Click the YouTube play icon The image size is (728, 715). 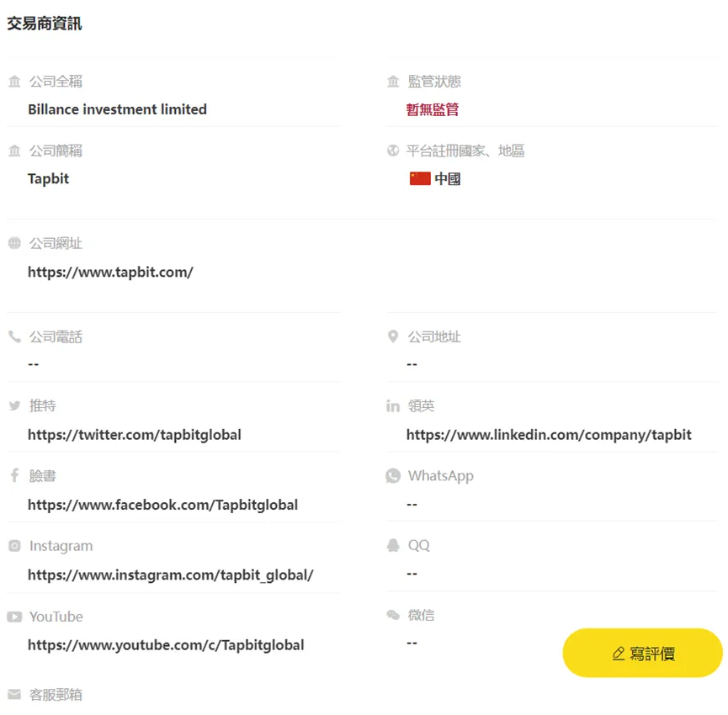[x=14, y=617]
